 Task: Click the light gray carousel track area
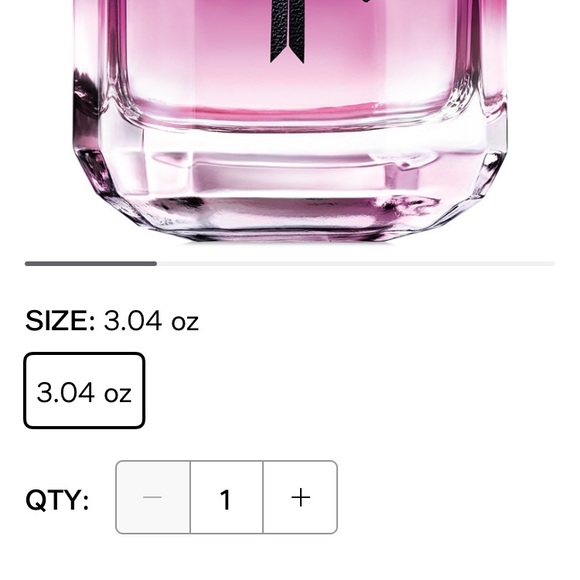[356, 264]
